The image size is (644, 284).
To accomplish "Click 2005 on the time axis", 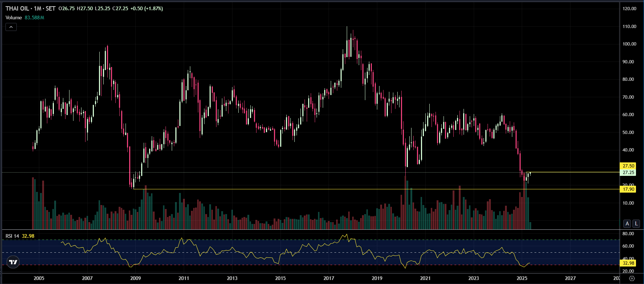I will [x=39, y=278].
